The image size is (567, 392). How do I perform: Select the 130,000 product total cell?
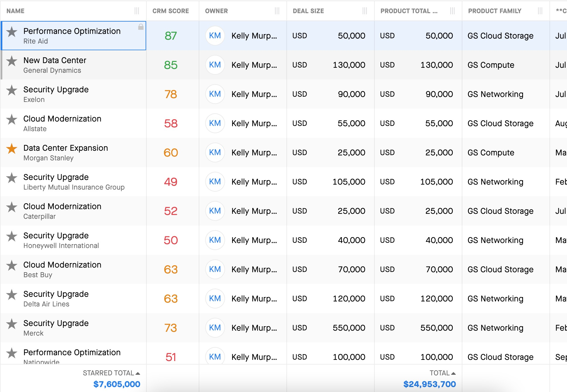tap(418, 65)
